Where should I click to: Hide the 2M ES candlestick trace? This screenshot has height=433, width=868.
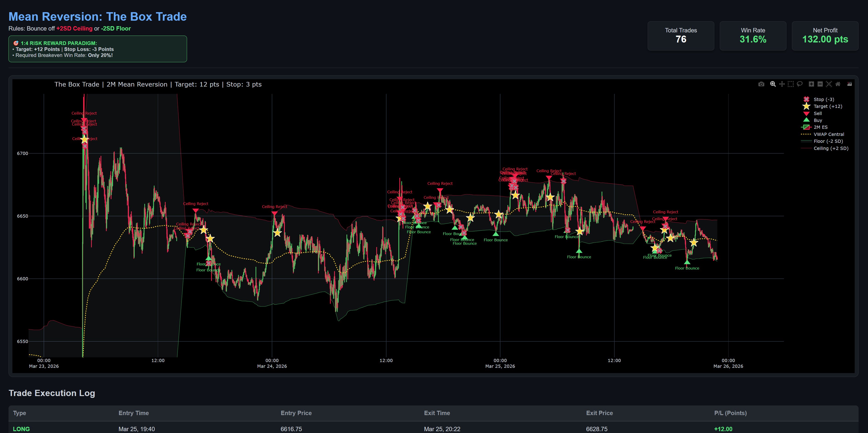point(820,127)
